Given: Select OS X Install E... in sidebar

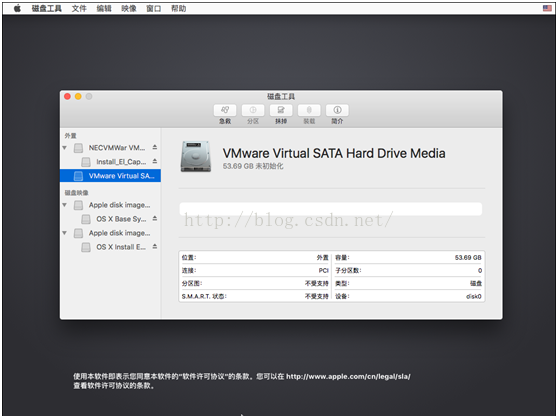Looking at the screenshot, I should pyautogui.click(x=110, y=247).
